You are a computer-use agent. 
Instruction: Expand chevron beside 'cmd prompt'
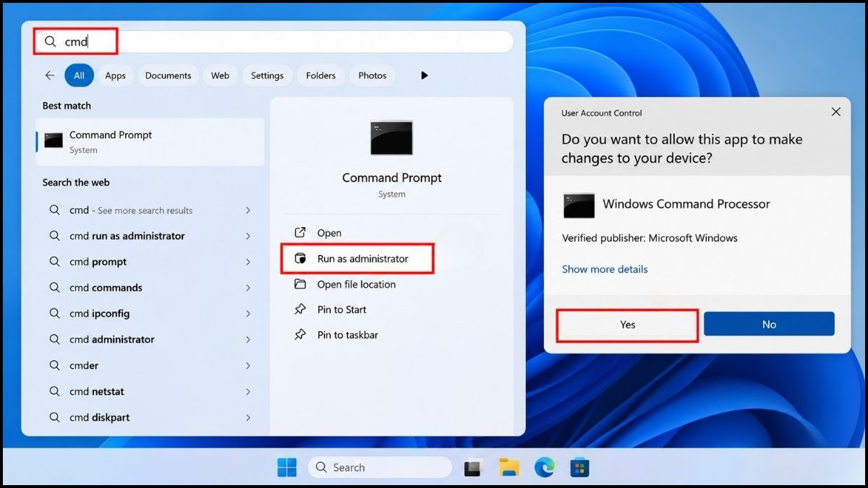pyautogui.click(x=248, y=262)
